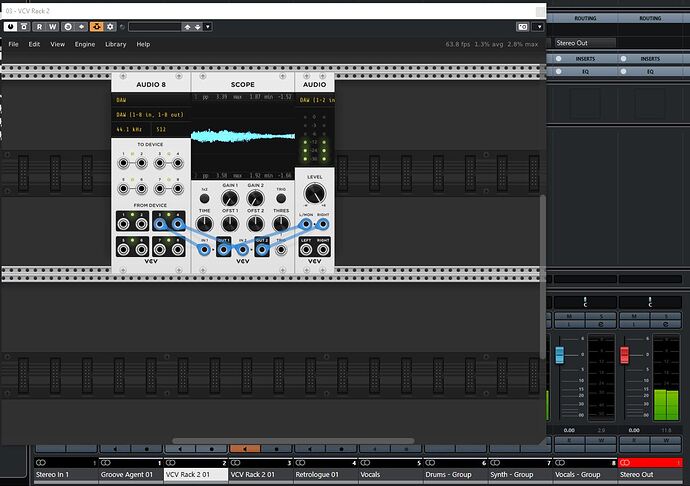The image size is (690, 486).
Task: Open the plugin gear settings icon
Action: coord(110,27)
